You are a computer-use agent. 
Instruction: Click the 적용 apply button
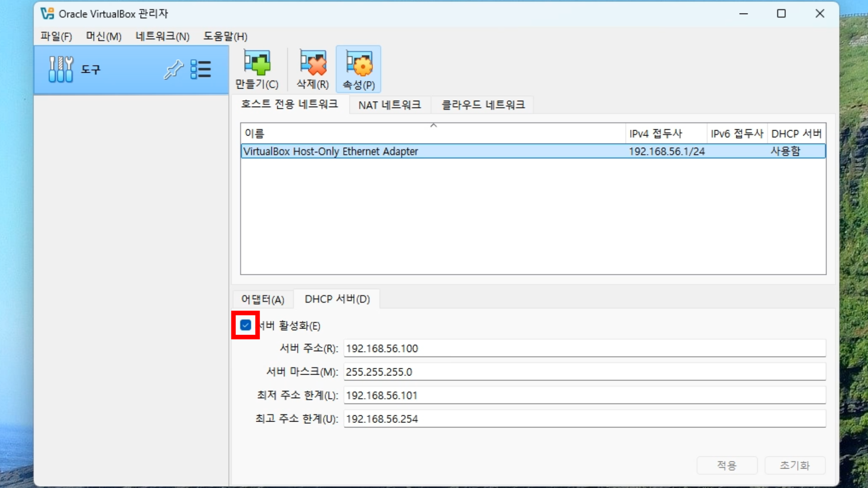[x=726, y=465]
